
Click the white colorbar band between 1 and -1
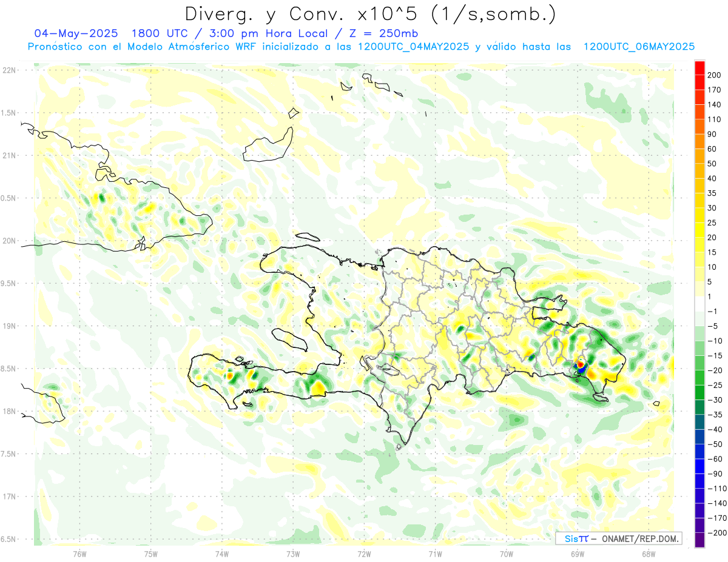coord(699,304)
